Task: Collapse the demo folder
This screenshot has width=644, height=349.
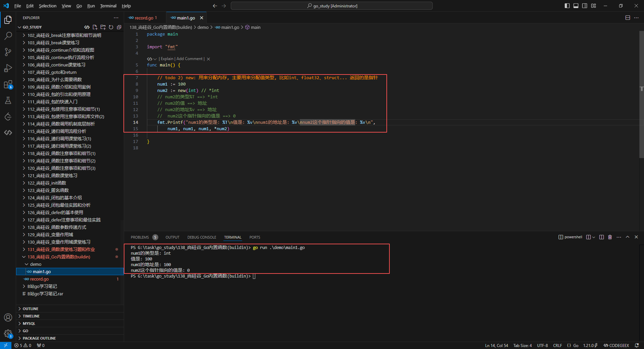Action: (x=70, y=264)
